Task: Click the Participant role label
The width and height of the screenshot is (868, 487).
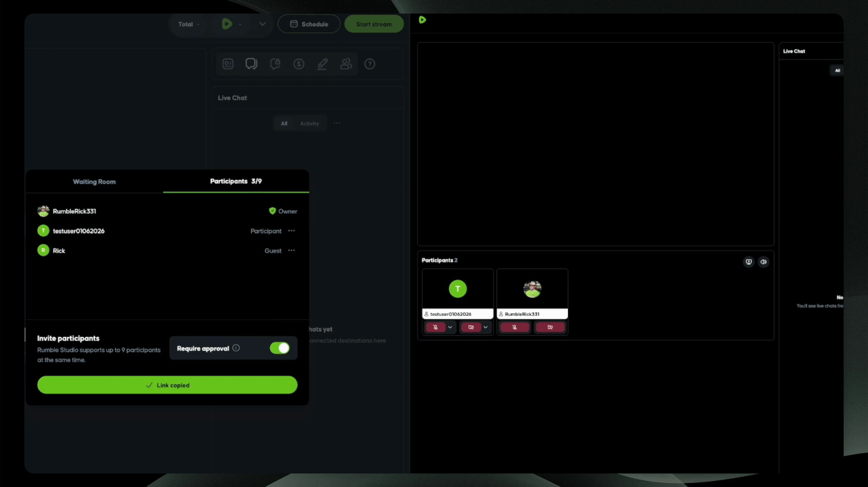Action: click(x=266, y=231)
